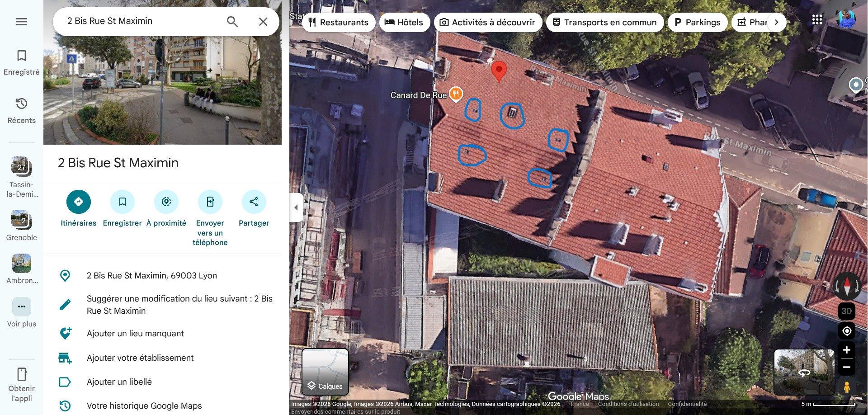
Task: Open the Google apps grid
Action: 817,20
